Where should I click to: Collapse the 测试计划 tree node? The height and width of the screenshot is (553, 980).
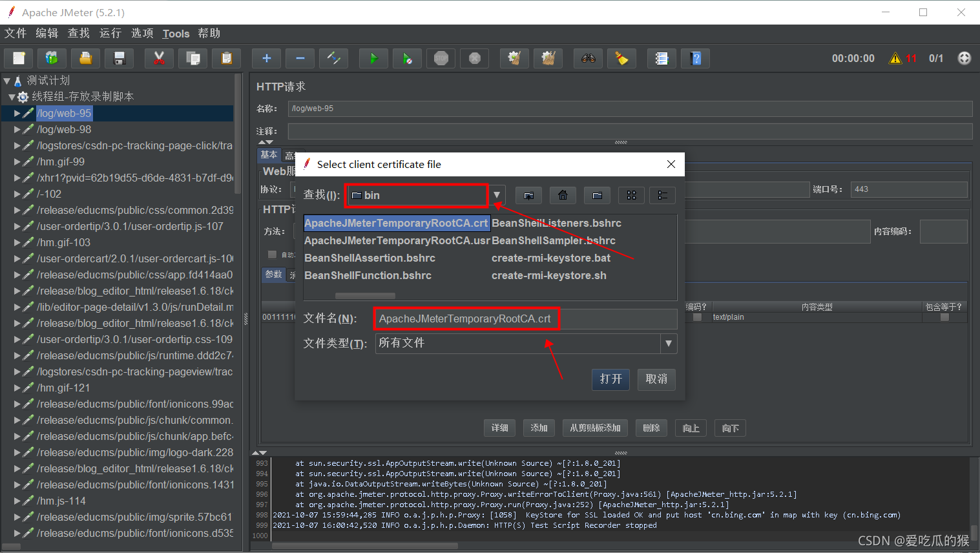(x=6, y=81)
